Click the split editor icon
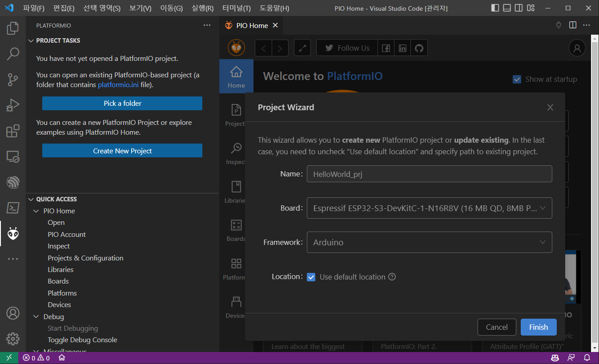 [x=573, y=25]
